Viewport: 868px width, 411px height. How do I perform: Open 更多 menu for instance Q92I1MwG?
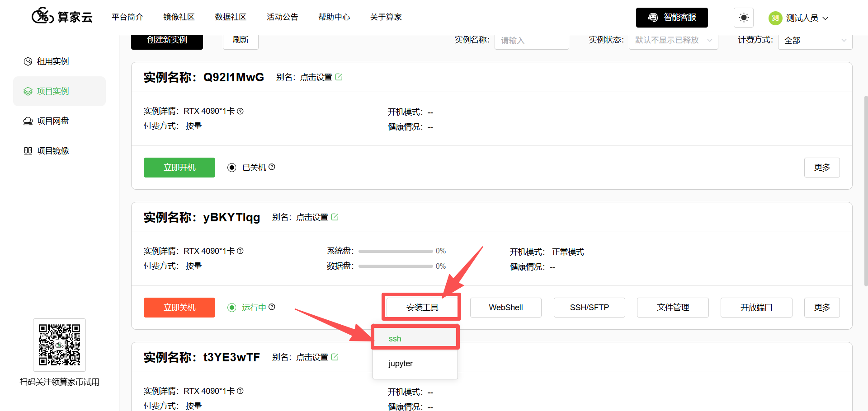(x=822, y=168)
